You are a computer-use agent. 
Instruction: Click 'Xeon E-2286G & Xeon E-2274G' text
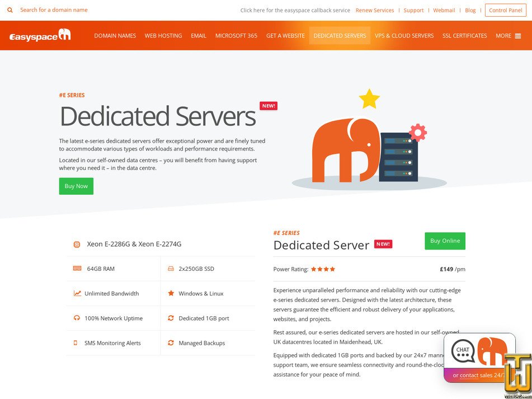[x=134, y=244]
